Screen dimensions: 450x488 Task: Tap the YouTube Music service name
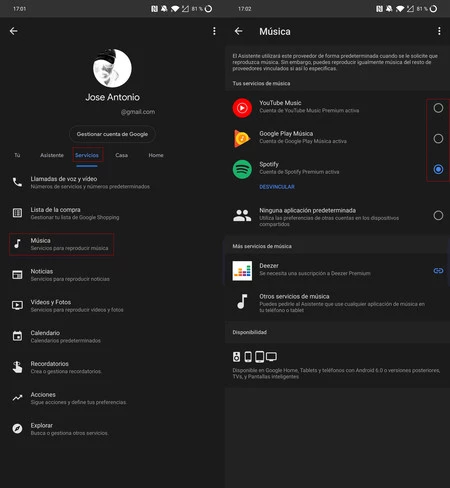pos(280,103)
